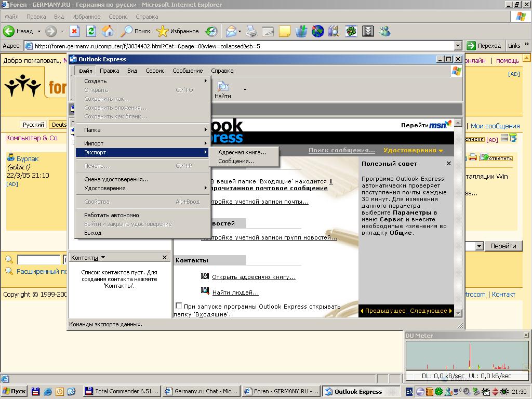This screenshot has width=532, height=399.
Task: Click the Print icon in Internet Explorer toolbar
Action: tap(251, 31)
